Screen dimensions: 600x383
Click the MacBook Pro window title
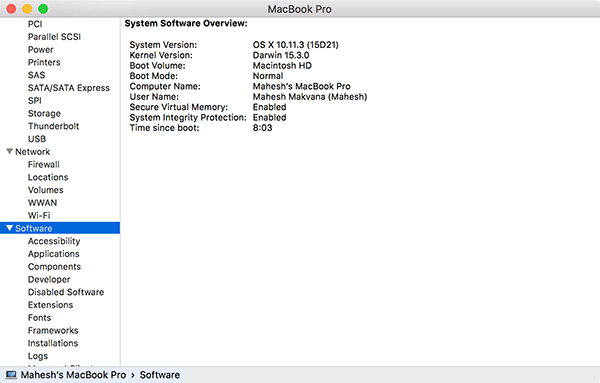[x=300, y=9]
